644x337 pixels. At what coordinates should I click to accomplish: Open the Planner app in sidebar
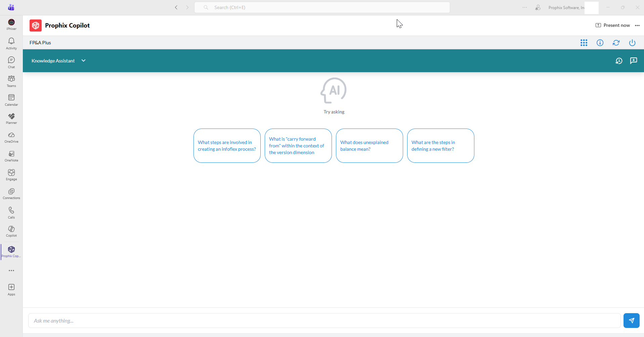[11, 118]
